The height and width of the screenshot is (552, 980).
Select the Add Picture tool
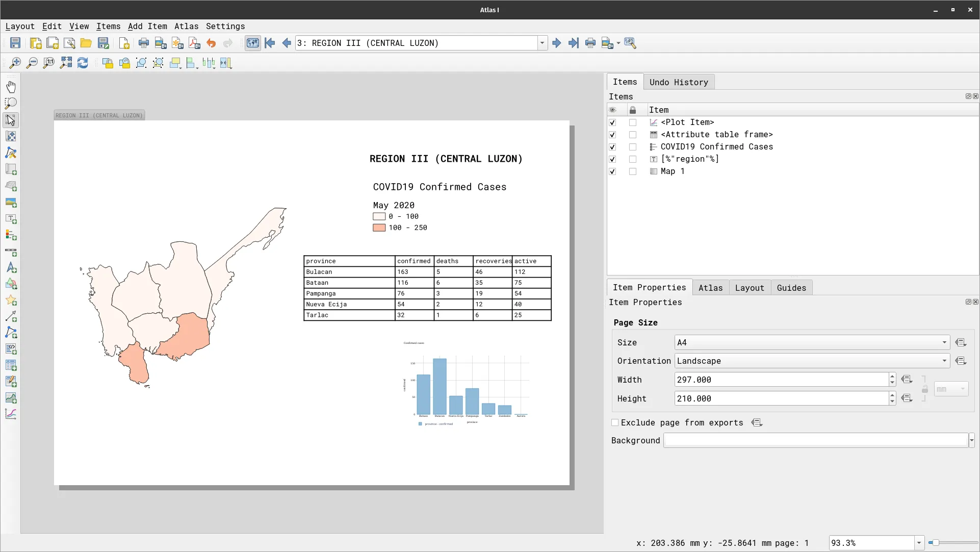click(11, 203)
